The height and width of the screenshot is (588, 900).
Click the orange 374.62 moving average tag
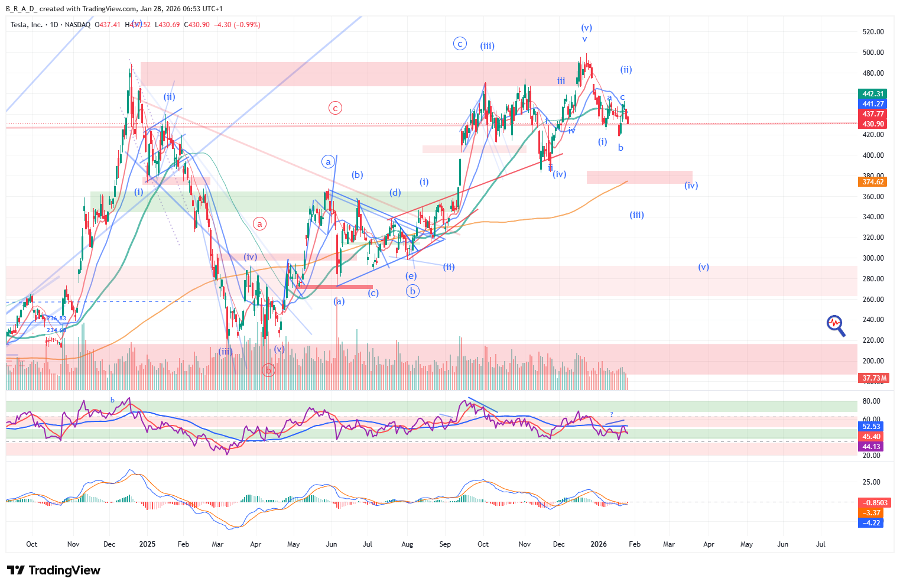[873, 182]
